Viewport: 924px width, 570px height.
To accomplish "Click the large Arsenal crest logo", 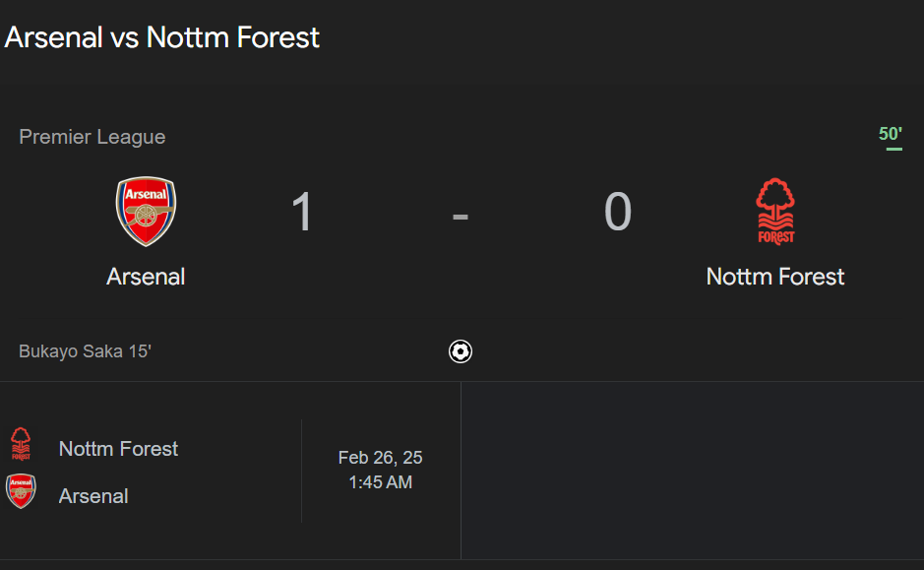I will coord(146,211).
